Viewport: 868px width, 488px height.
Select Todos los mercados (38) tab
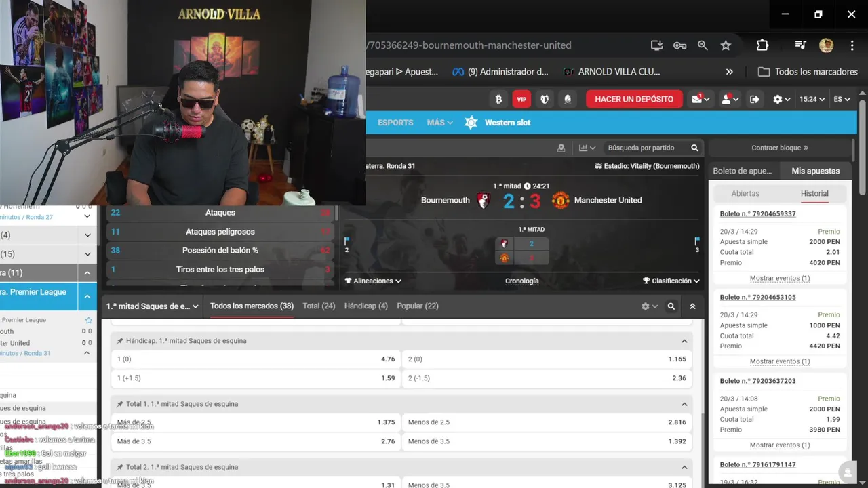click(252, 306)
